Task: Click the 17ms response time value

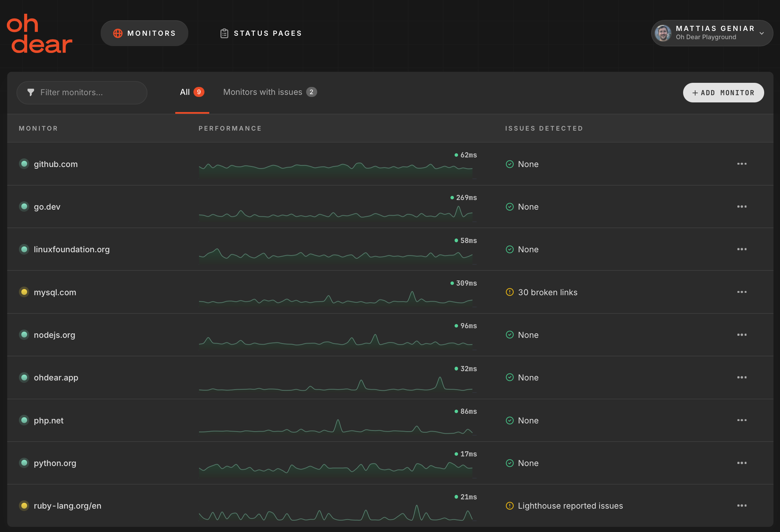Action: [469, 454]
